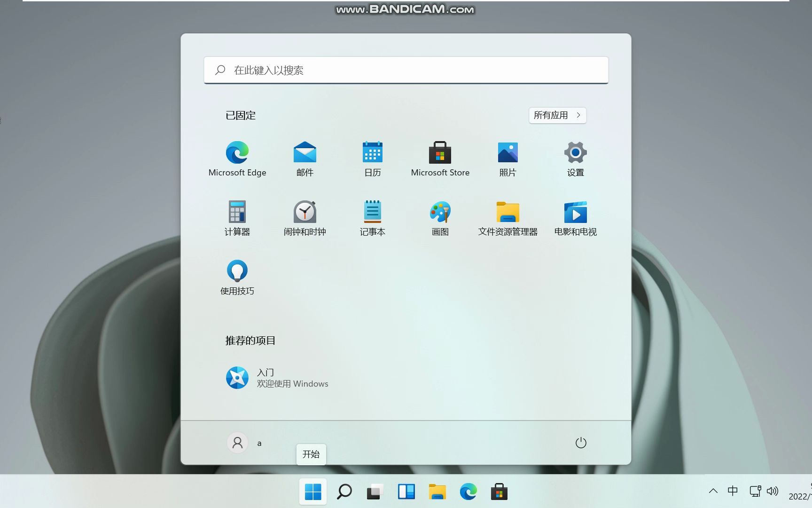
Task: Open Microsoft Store
Action: coord(440,158)
